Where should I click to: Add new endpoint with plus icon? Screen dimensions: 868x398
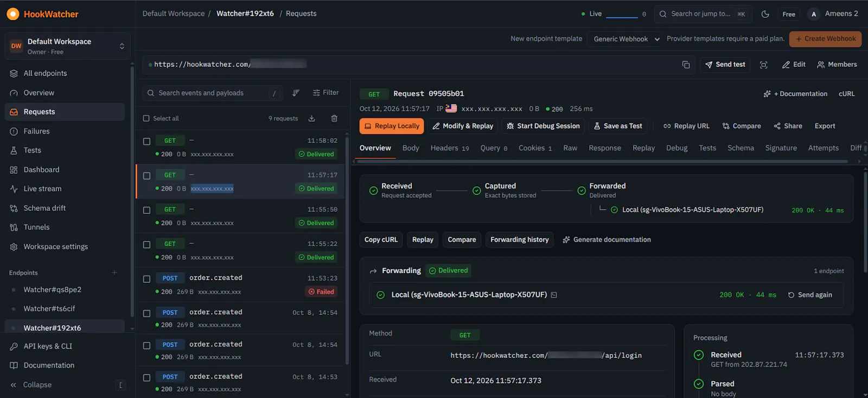point(114,273)
